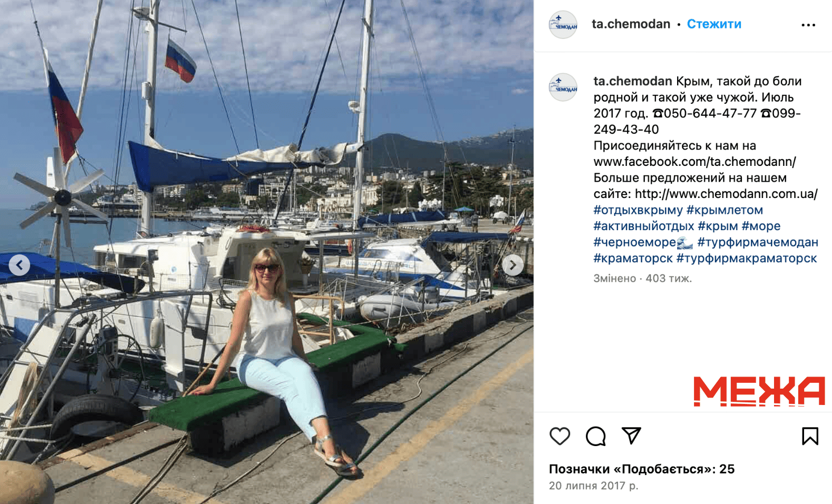Go to the previous photo in carousel
This screenshot has height=504, width=832.
click(19, 265)
